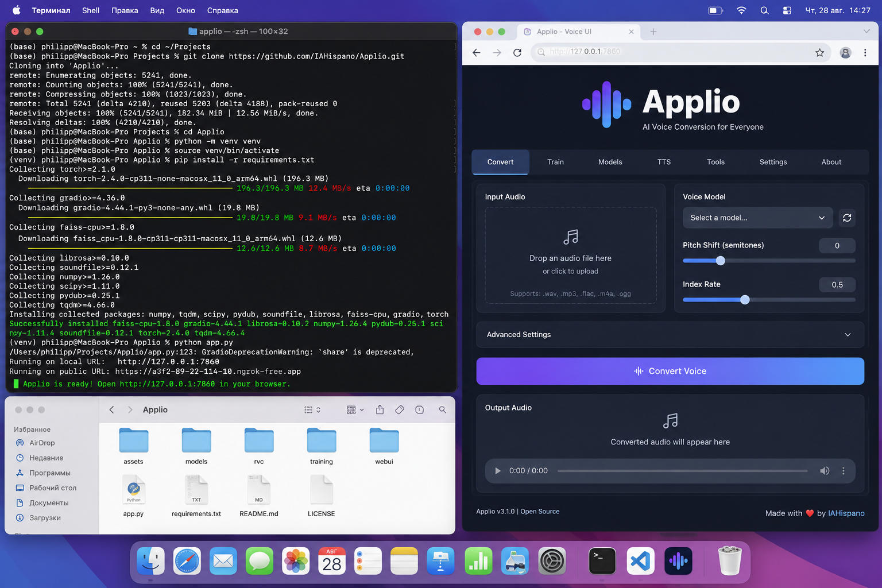Click the Index Rate value field

pos(837,284)
